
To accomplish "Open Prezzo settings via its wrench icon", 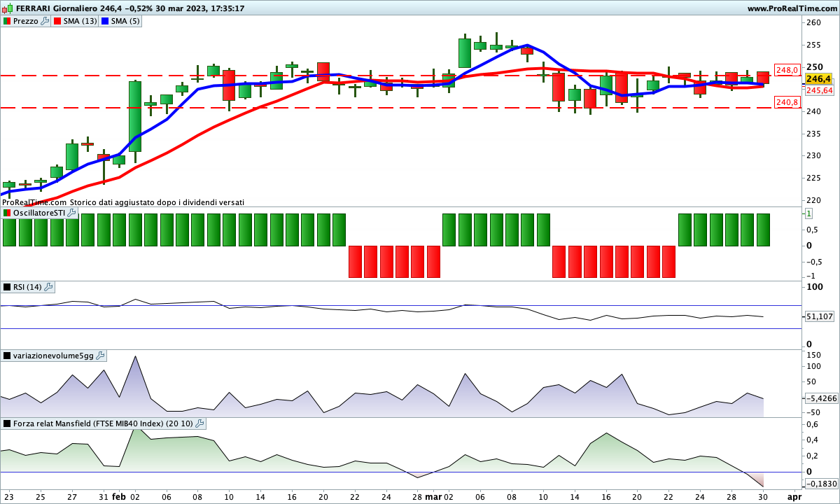I will (45, 22).
